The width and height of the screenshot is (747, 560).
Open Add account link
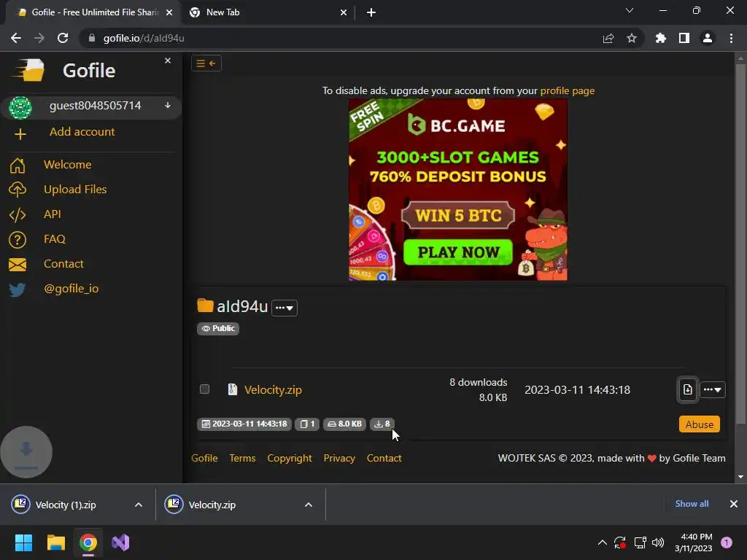tap(82, 132)
